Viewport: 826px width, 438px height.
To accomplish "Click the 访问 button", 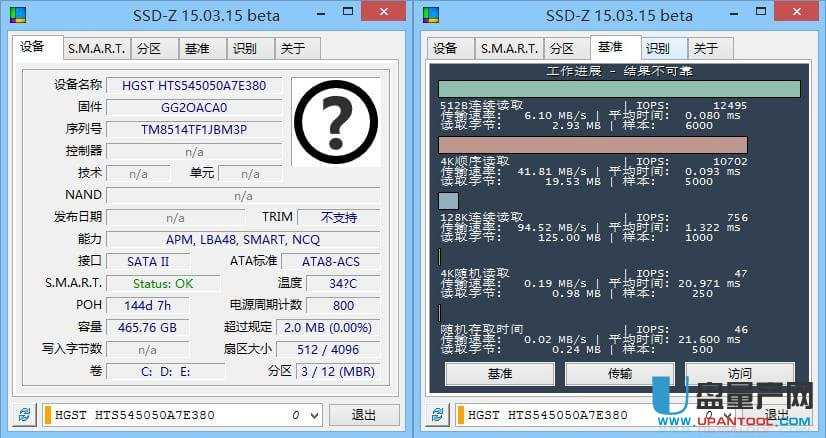I will 739,373.
